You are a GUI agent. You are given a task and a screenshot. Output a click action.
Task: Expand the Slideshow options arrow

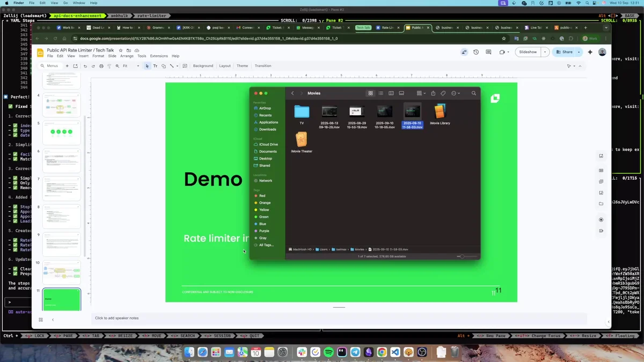tap(545, 52)
